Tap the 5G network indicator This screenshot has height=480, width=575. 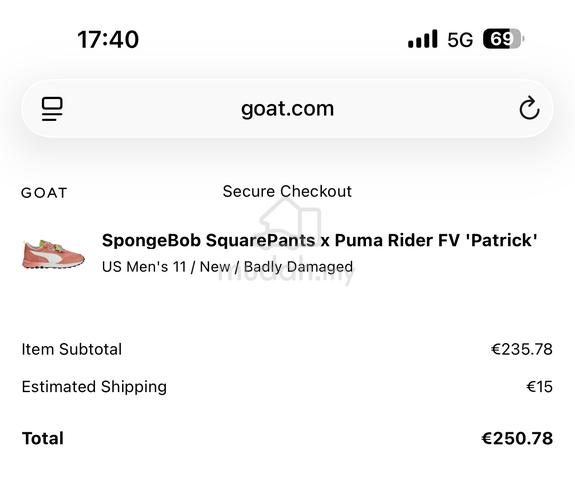460,40
